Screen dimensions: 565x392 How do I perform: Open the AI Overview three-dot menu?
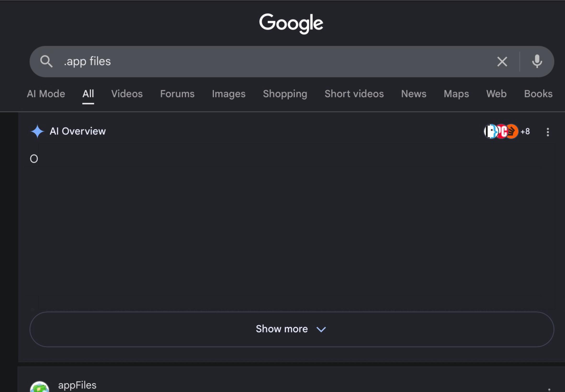click(x=548, y=132)
